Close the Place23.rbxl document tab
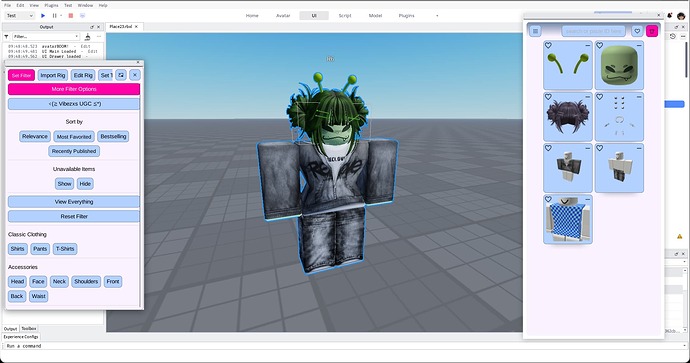 coord(136,27)
